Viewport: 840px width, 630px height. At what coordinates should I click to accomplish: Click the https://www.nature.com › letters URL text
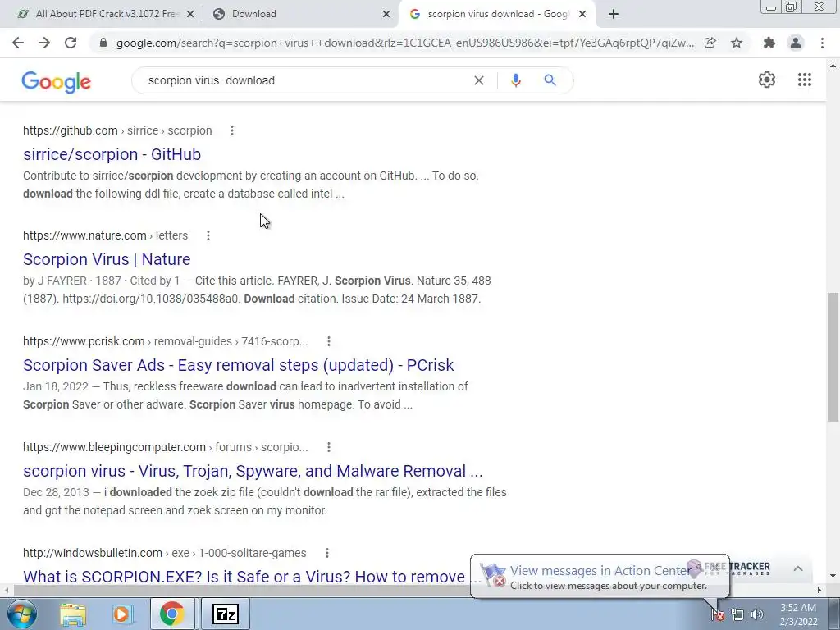click(x=106, y=235)
